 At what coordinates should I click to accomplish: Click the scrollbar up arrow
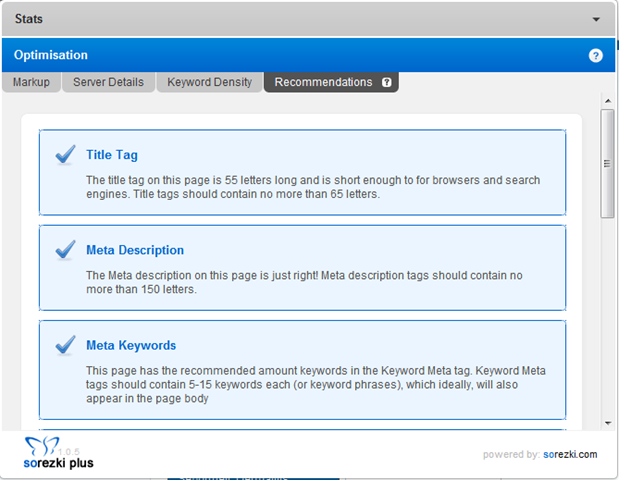pos(607,101)
